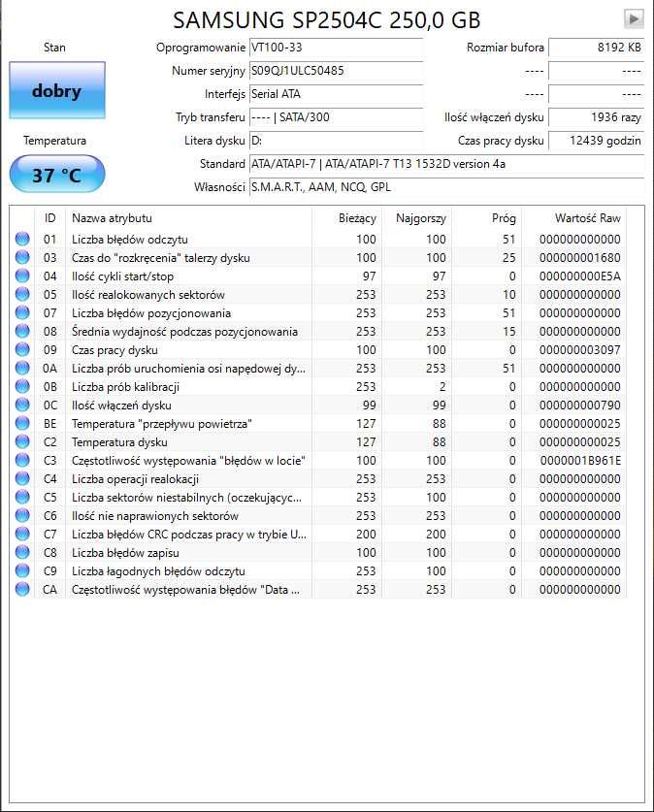The image size is (654, 812).
Task: Click the status icon in the 03 row
Action: [x=22, y=257]
